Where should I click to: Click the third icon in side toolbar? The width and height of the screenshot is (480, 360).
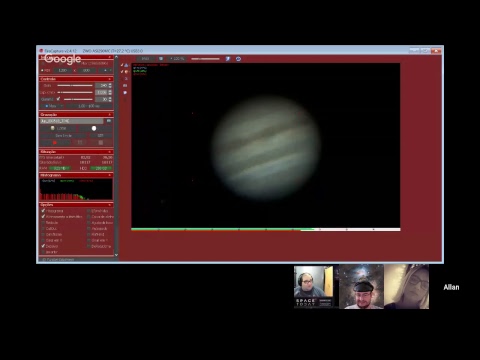pyautogui.click(x=126, y=79)
